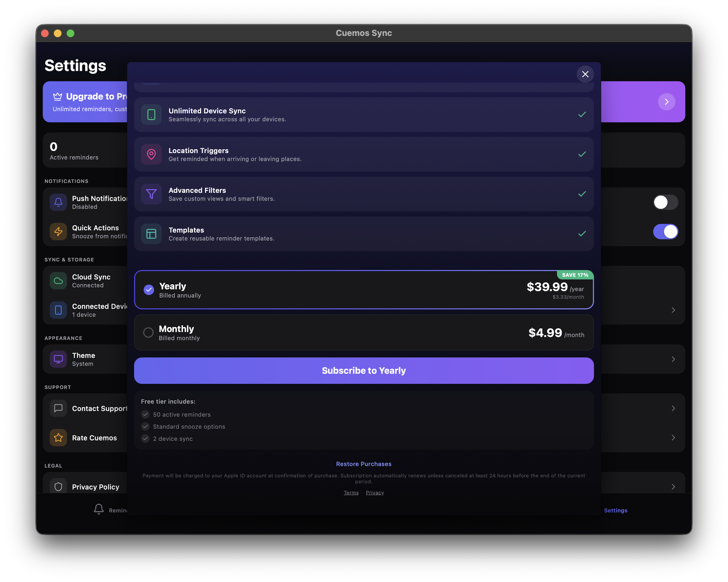Image resolution: width=728 pixels, height=582 pixels.
Task: Click the Unlimited Device Sync phone icon
Action: pyautogui.click(x=151, y=115)
